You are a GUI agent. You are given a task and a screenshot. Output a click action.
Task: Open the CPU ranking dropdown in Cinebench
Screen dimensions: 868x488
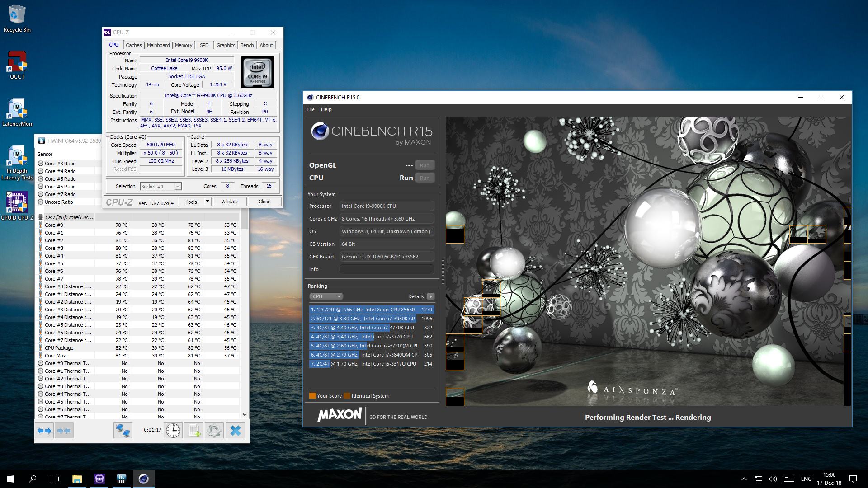tap(326, 296)
